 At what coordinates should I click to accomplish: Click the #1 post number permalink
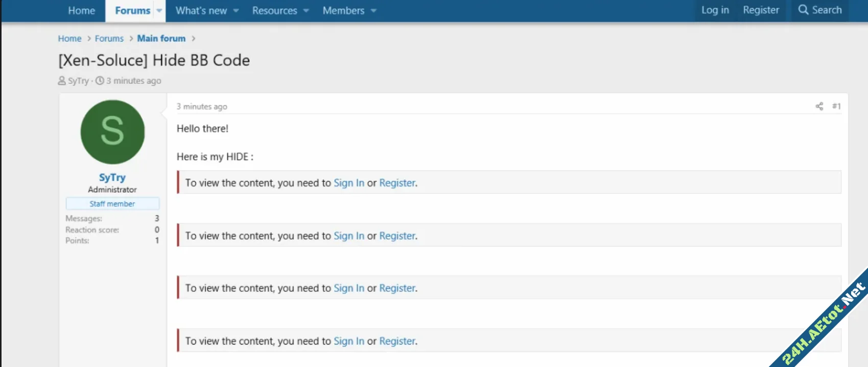tap(836, 106)
